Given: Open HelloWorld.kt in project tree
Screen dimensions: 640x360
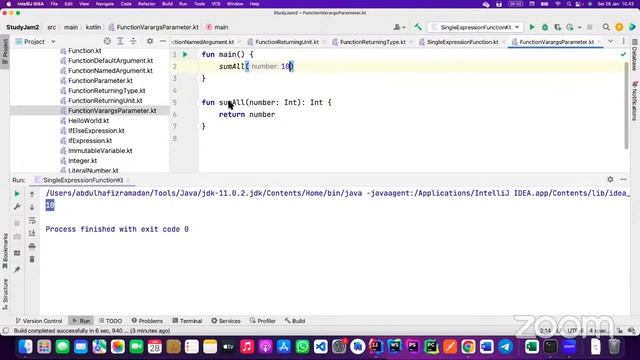Looking at the screenshot, I should (x=88, y=121).
